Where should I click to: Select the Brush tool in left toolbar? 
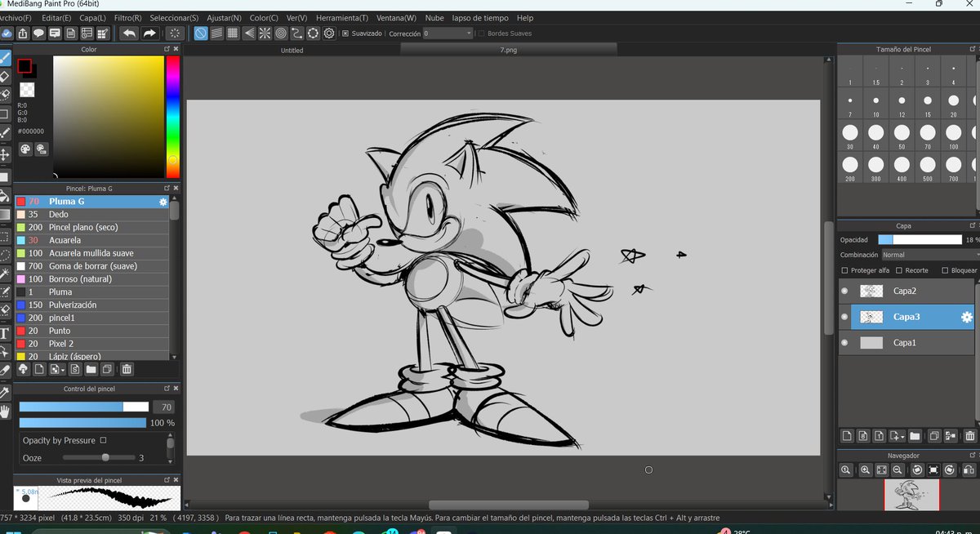5,58
